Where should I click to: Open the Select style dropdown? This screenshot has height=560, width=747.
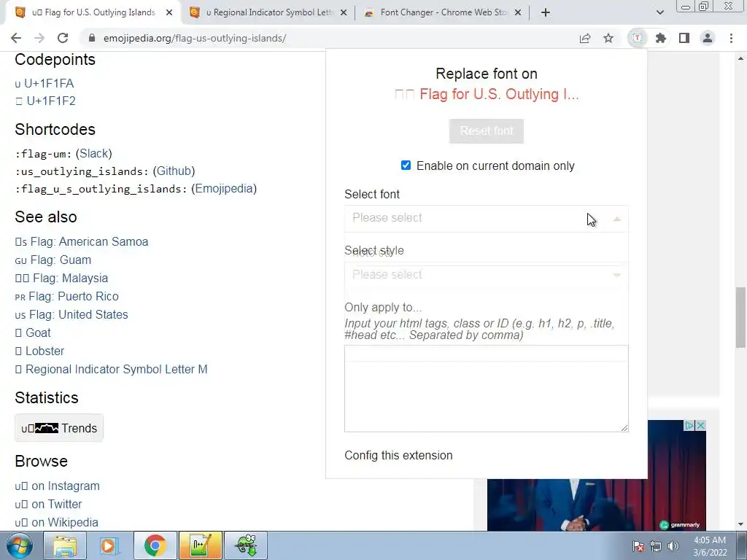click(486, 275)
